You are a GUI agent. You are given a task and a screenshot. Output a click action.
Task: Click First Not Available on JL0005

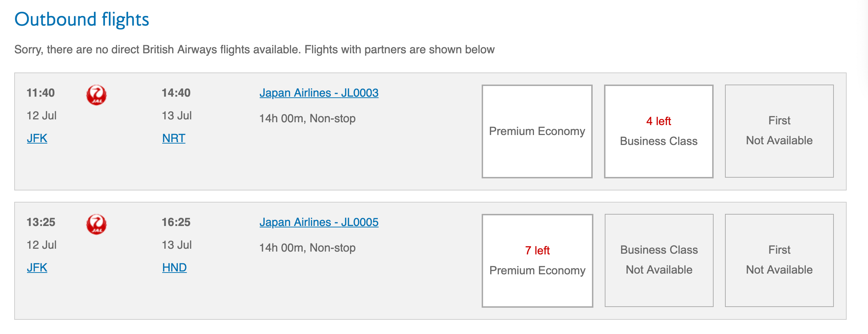tap(779, 260)
